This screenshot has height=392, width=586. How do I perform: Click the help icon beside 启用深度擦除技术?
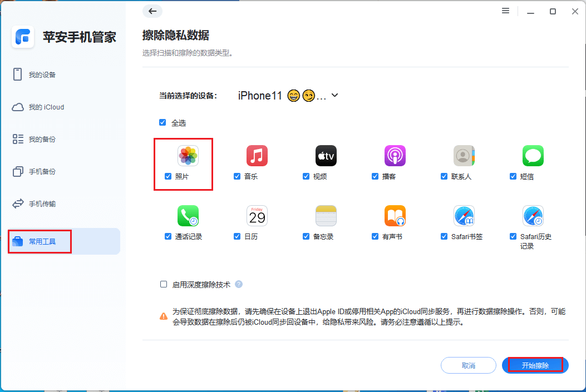pyautogui.click(x=239, y=284)
